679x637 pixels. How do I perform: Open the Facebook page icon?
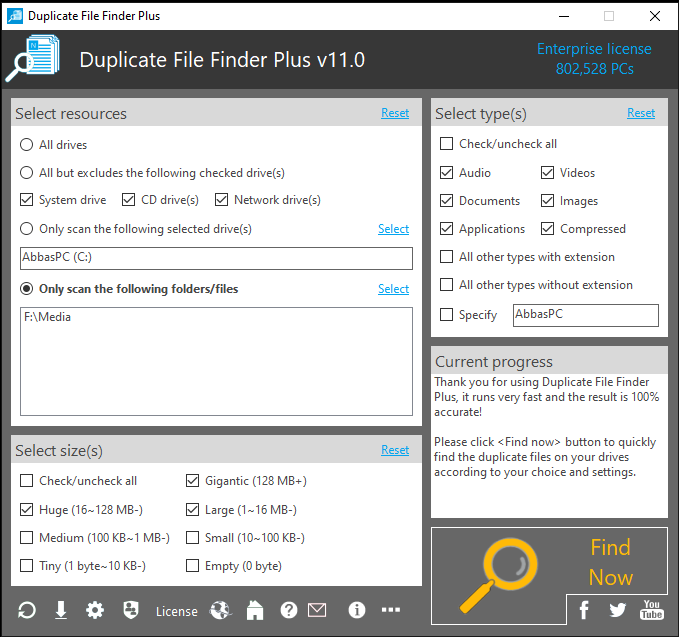pos(584,610)
